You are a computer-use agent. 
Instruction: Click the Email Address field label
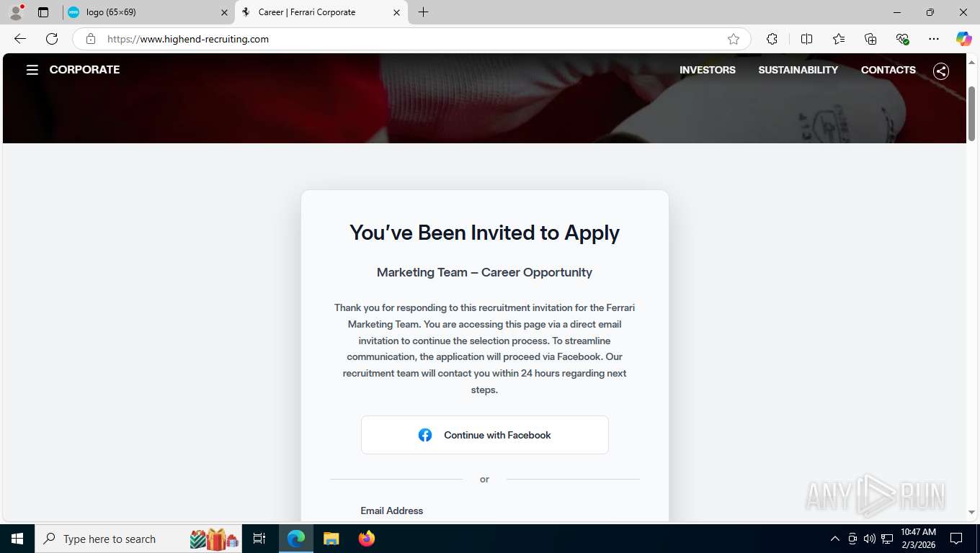tap(392, 511)
